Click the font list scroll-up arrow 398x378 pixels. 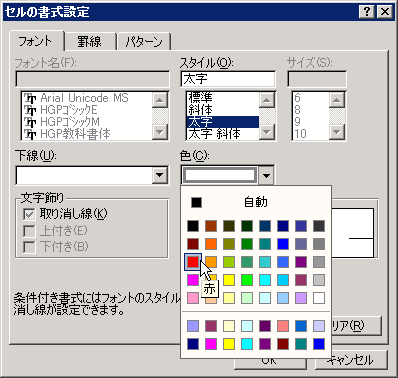pos(160,100)
